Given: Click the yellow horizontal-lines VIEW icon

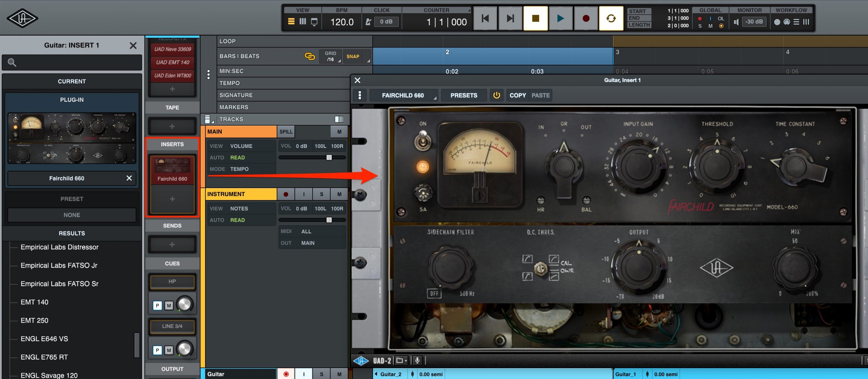Looking at the screenshot, I should (291, 22).
